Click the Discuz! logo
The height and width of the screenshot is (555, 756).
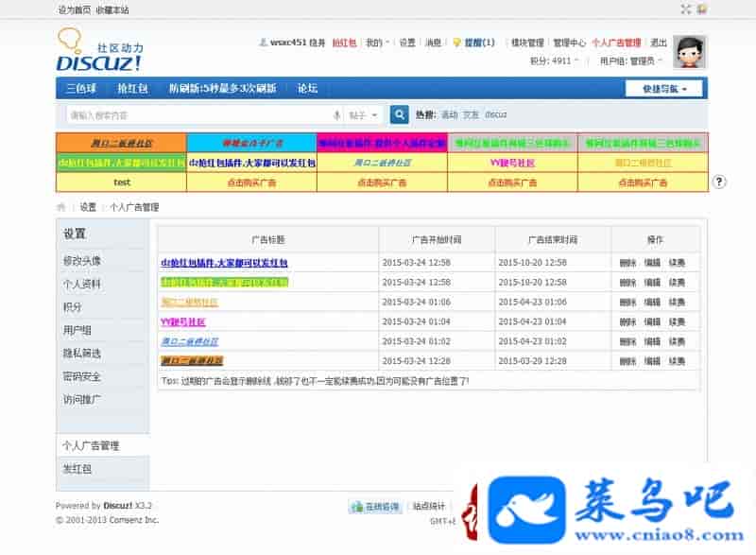click(x=98, y=50)
